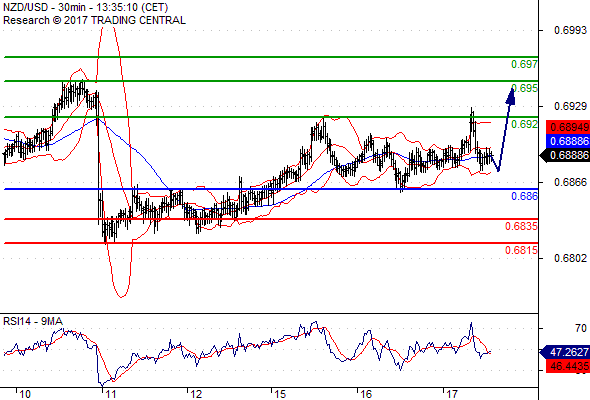Screen dimensions: 590x400
Task: Click the blue 0.68886 price tag
Action: 568,141
